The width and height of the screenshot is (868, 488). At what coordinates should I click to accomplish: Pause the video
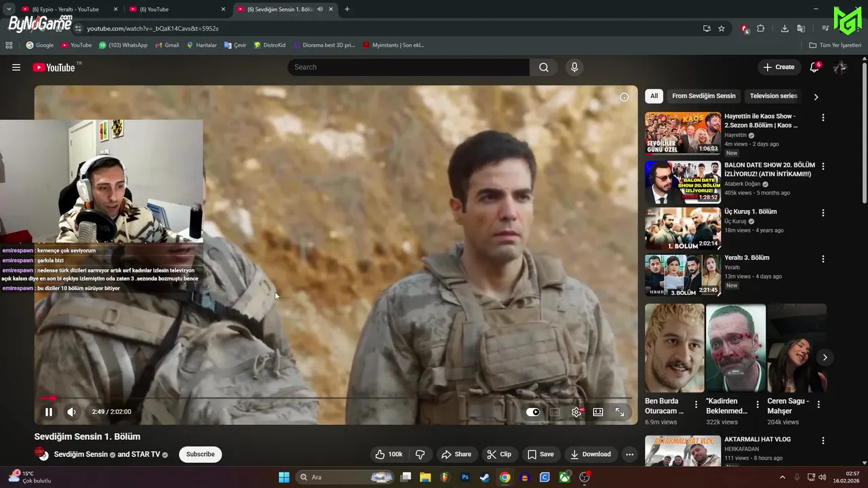point(49,411)
